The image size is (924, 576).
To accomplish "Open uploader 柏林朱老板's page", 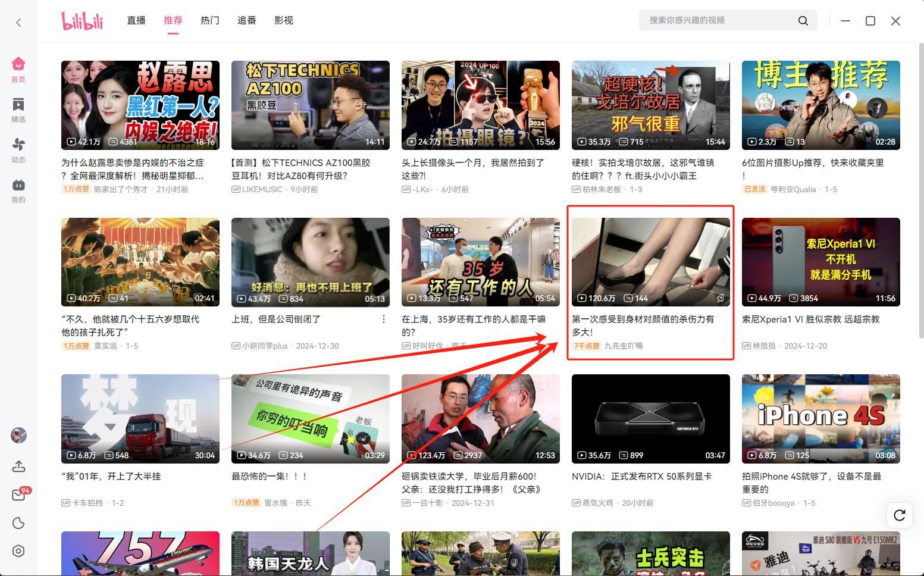I will 602,189.
